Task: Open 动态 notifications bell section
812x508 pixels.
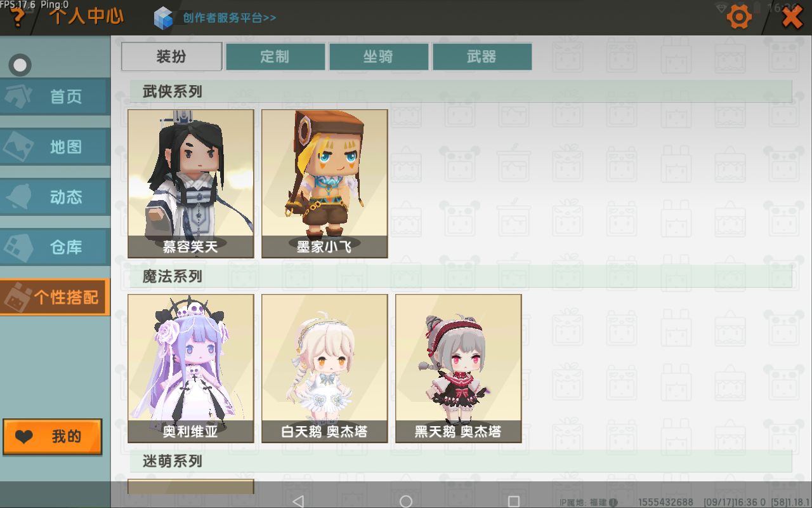Action: (x=55, y=197)
